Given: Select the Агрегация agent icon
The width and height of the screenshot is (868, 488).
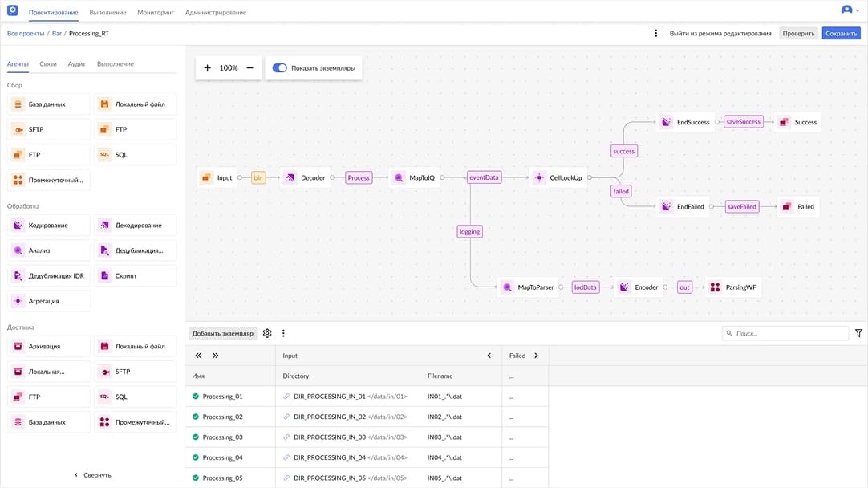Looking at the screenshot, I should coord(18,301).
